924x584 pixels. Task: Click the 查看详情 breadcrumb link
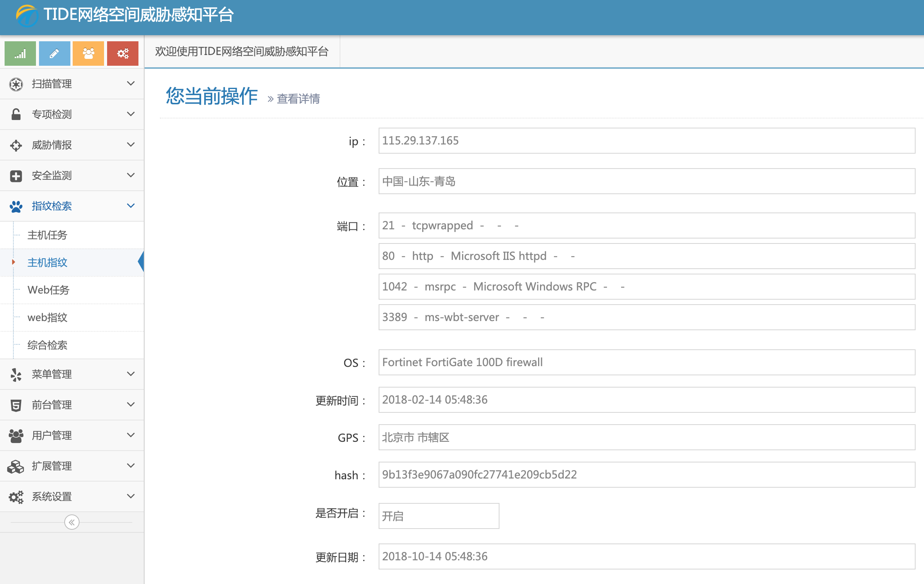(298, 99)
